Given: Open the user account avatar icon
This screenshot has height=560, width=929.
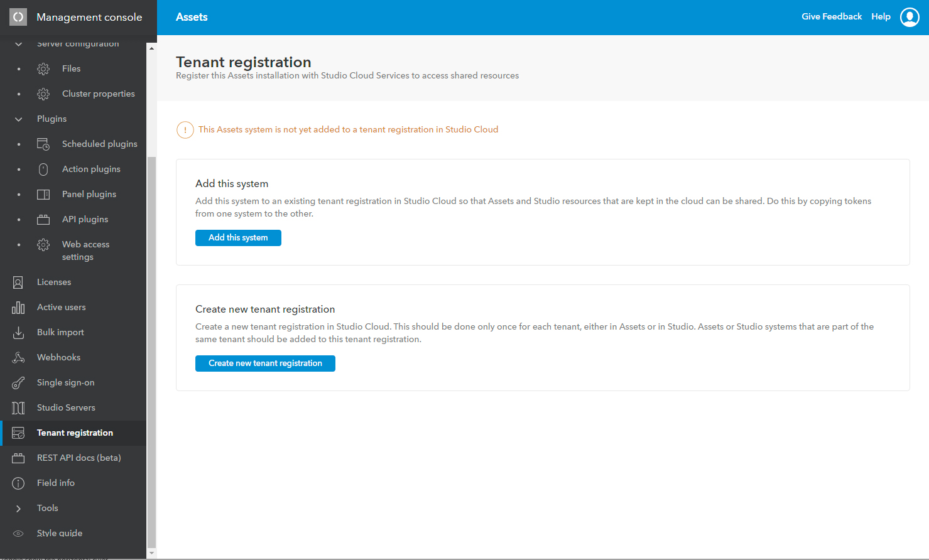Looking at the screenshot, I should pyautogui.click(x=910, y=17).
